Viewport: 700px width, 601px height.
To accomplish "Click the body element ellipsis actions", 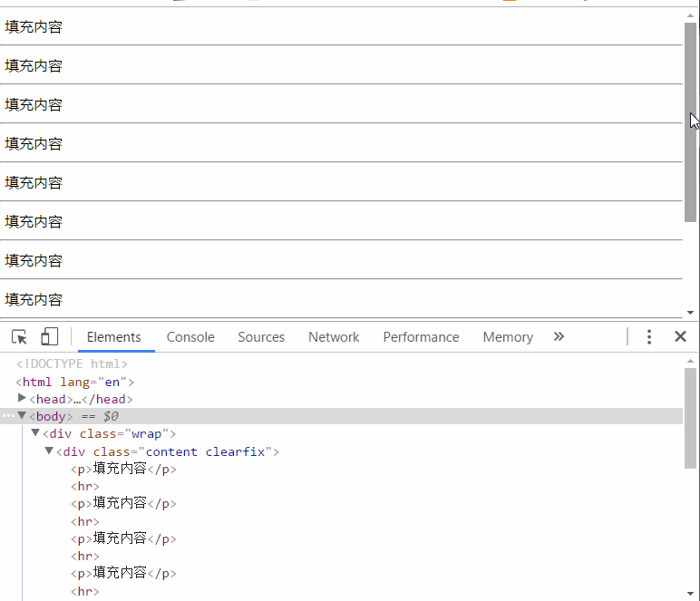I will [8, 416].
